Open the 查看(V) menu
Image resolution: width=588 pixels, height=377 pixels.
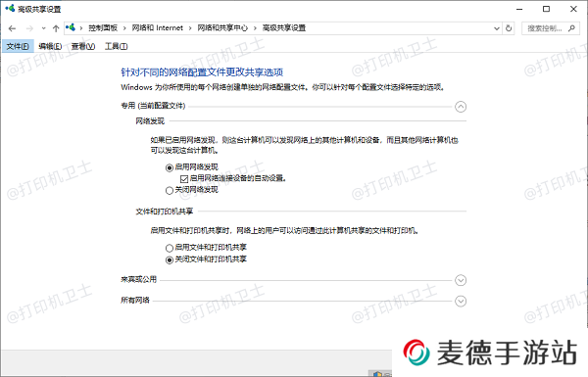[x=83, y=46]
